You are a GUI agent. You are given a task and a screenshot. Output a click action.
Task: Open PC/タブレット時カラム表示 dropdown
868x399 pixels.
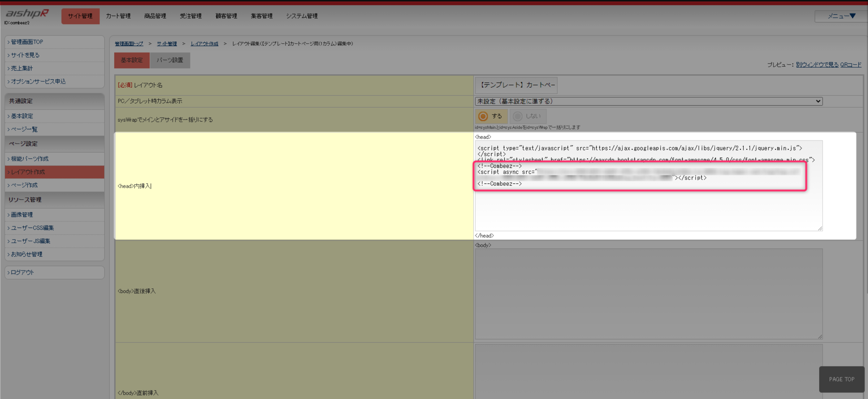(x=649, y=101)
